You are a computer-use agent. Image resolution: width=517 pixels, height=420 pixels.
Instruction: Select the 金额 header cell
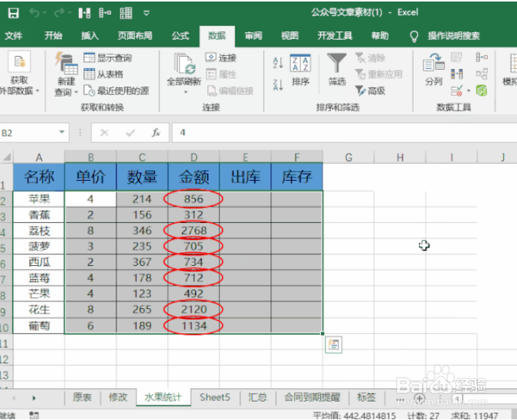(194, 177)
